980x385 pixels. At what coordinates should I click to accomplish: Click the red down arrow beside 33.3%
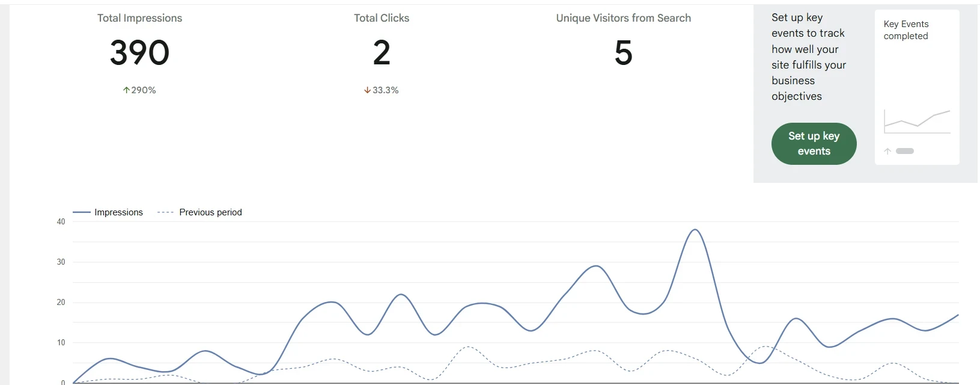[367, 90]
